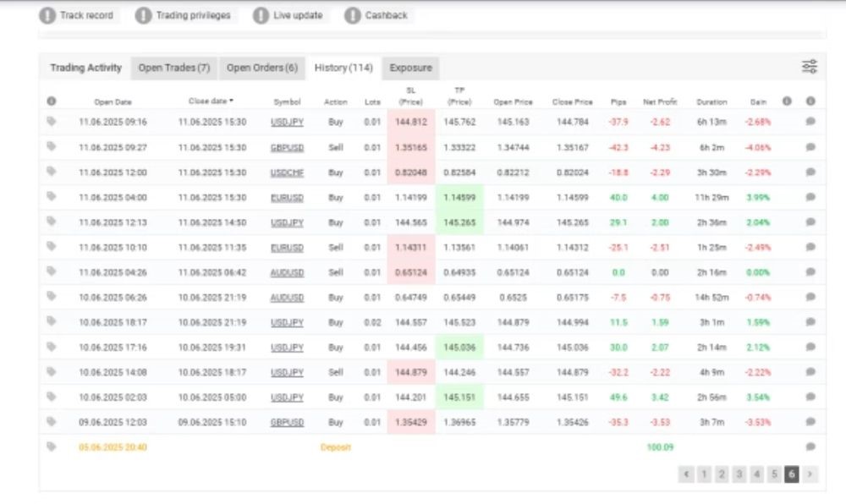Go to previous page arrow in pagination

click(x=686, y=474)
